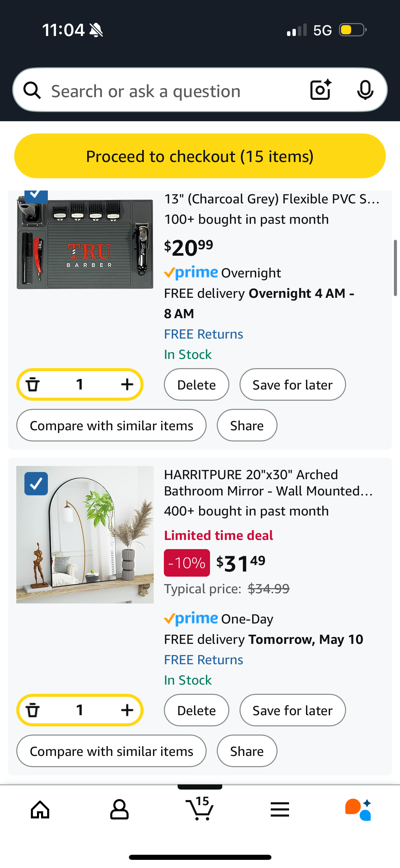Tap the trash icon for barber mat

(x=33, y=384)
